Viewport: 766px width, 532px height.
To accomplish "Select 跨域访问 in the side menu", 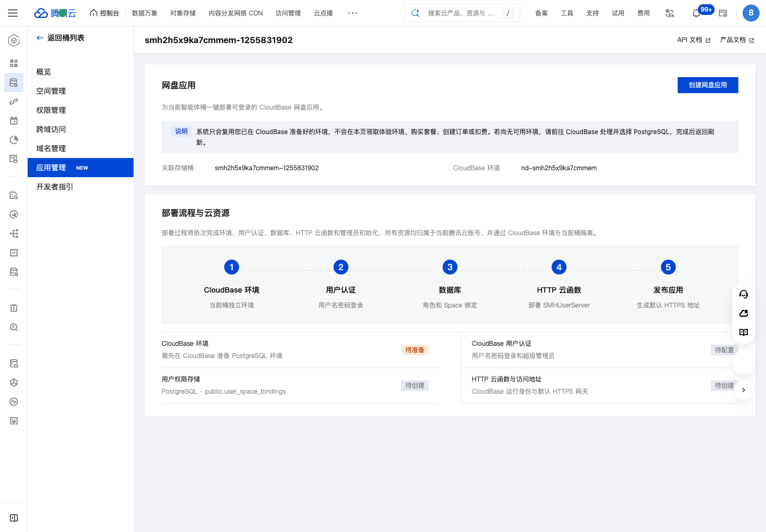I will click(x=81, y=129).
